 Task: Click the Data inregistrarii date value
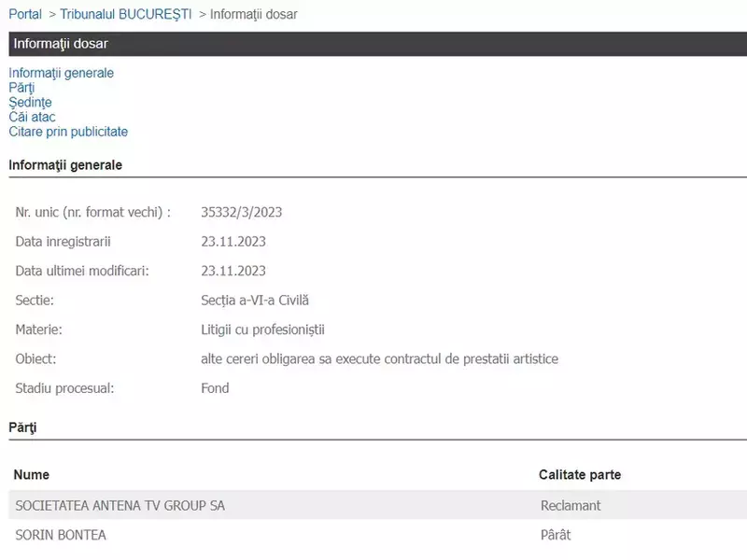coord(233,242)
